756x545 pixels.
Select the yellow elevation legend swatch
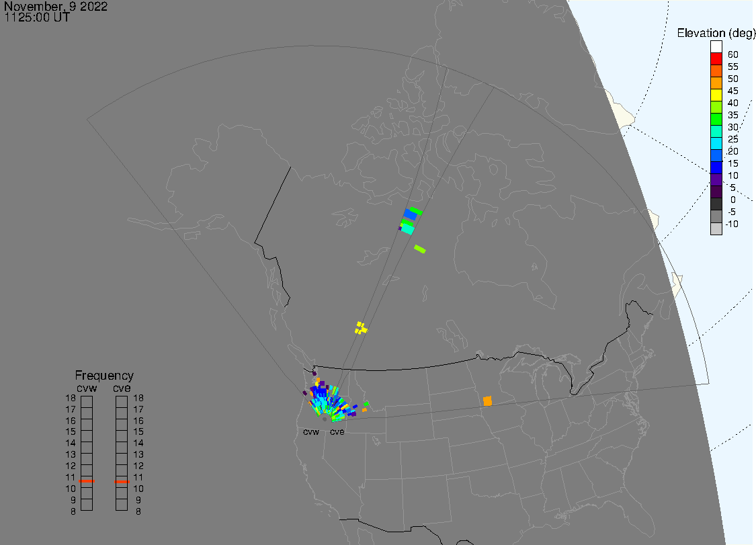716,95
